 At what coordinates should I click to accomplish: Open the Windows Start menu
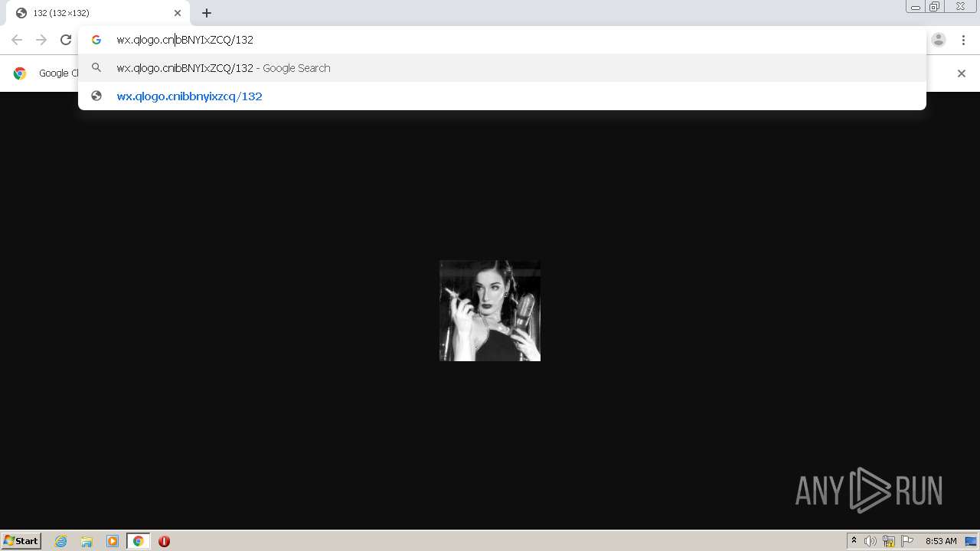click(21, 541)
